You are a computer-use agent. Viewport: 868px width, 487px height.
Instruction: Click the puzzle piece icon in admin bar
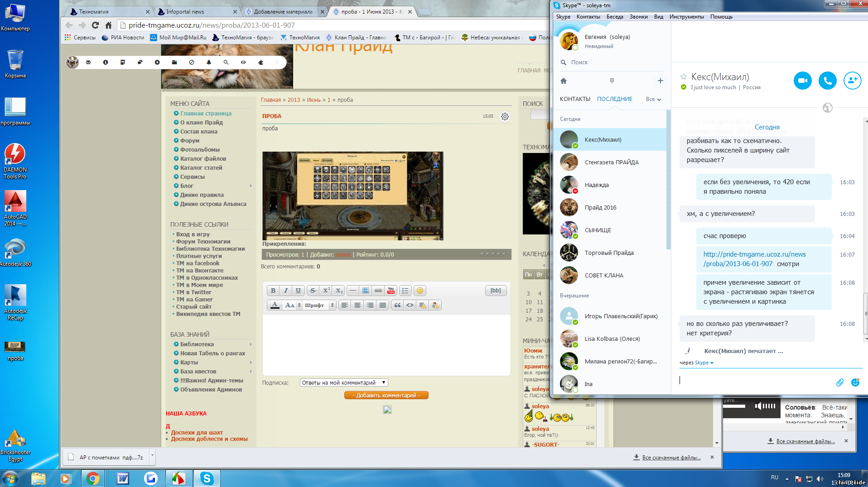260,62
